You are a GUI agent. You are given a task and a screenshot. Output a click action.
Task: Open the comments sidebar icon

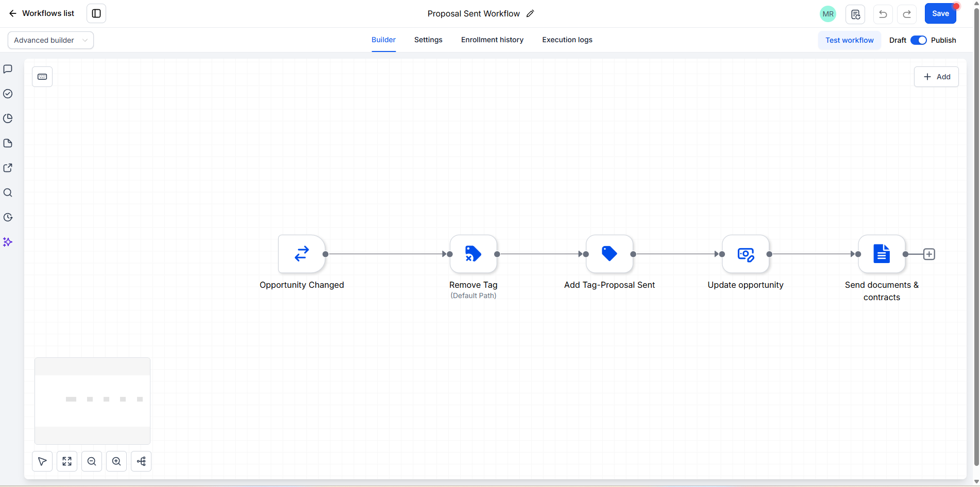(8, 69)
